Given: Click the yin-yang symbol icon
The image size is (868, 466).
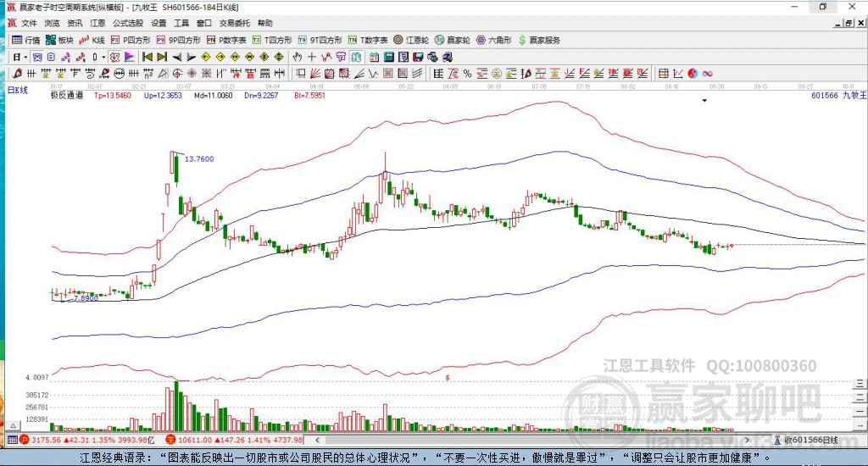Looking at the screenshot, I should click(693, 74).
